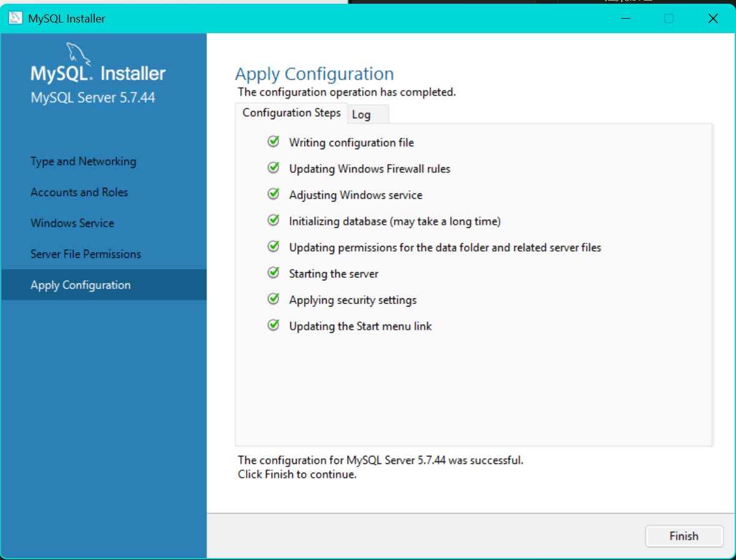Screen dimensions: 736x560
Task: Open Accounts and Roles sidebar step
Action: [x=79, y=192]
